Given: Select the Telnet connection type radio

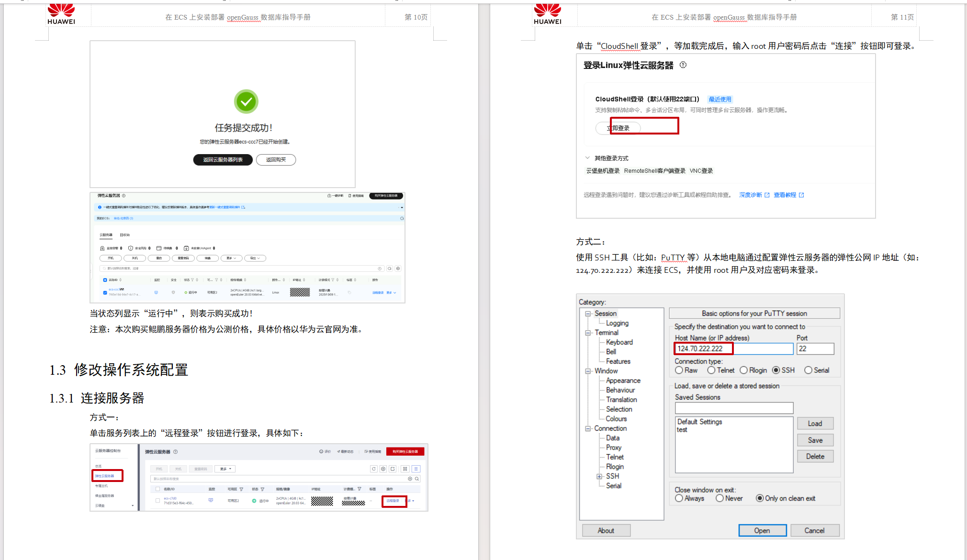Looking at the screenshot, I should click(x=711, y=370).
